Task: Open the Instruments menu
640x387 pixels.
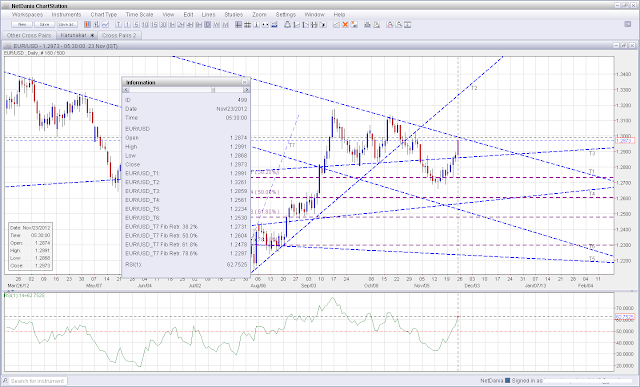Action: coord(66,14)
